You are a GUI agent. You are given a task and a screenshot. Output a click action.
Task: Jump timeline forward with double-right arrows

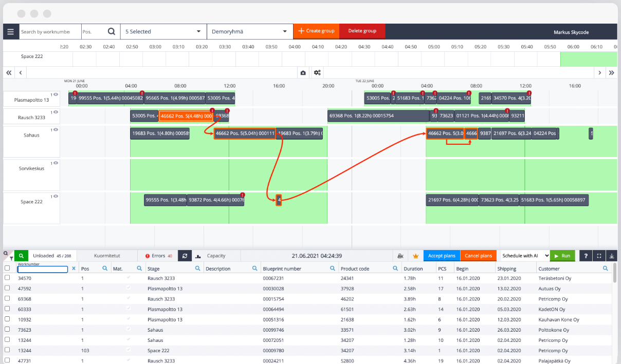click(611, 73)
